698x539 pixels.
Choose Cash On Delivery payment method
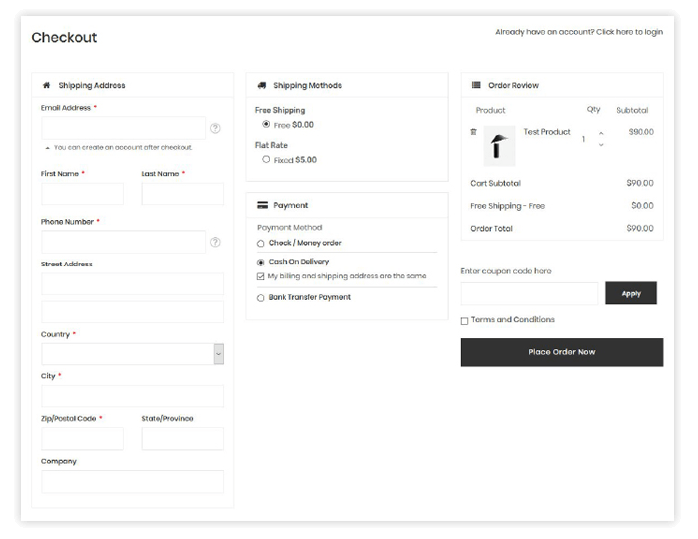tap(260, 262)
